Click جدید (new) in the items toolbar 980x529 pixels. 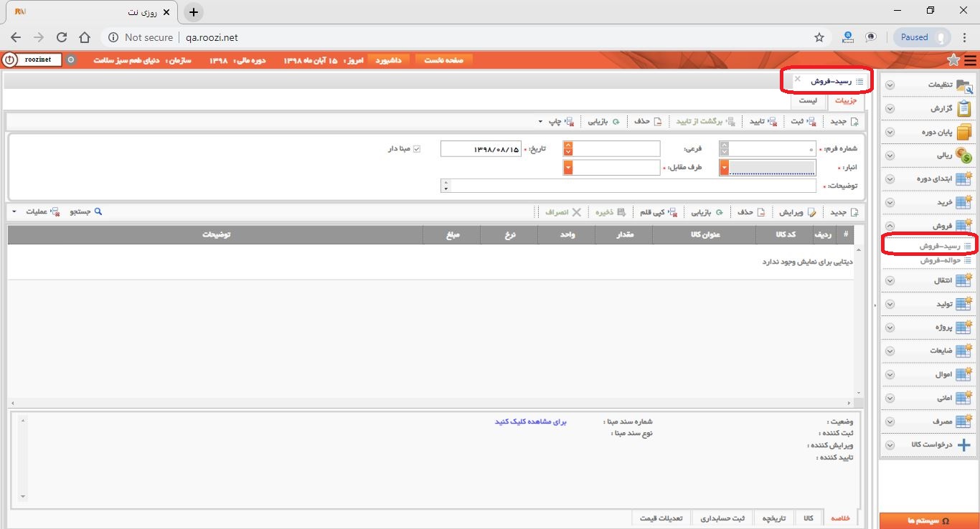[844, 212]
